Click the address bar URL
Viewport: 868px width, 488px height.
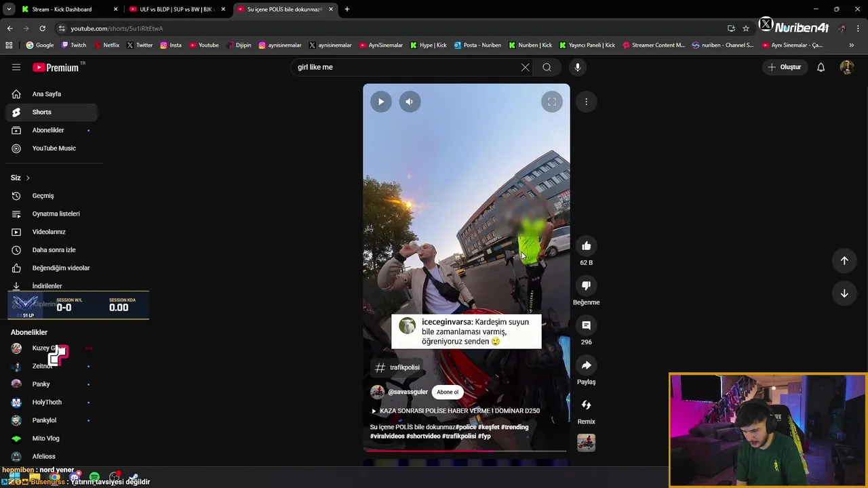[117, 28]
